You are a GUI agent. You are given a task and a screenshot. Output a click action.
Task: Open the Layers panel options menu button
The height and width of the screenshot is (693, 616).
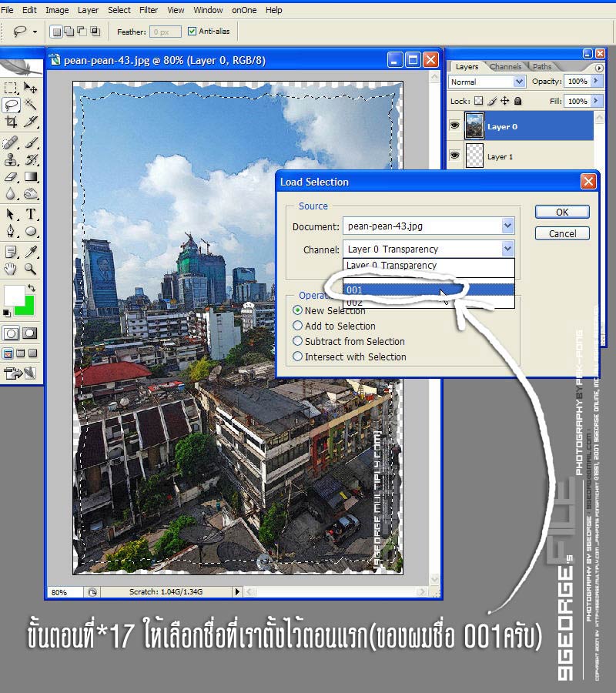[x=599, y=68]
